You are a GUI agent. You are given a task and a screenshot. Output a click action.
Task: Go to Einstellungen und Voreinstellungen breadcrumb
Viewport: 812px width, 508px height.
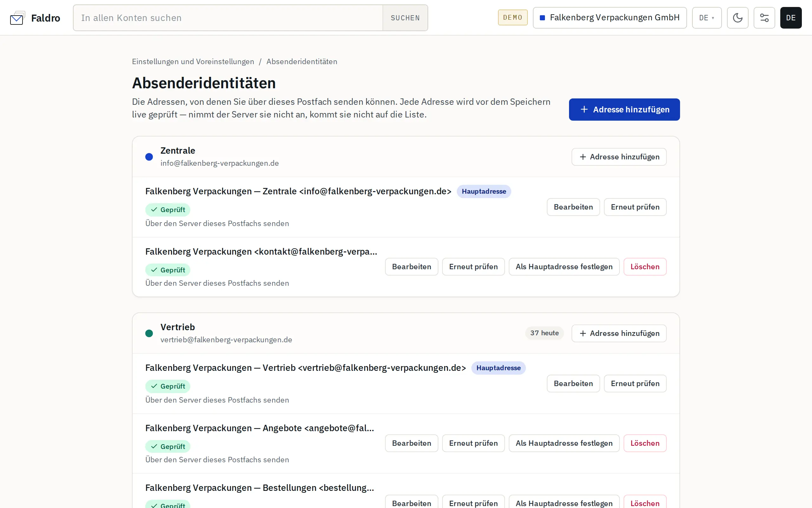pyautogui.click(x=193, y=62)
